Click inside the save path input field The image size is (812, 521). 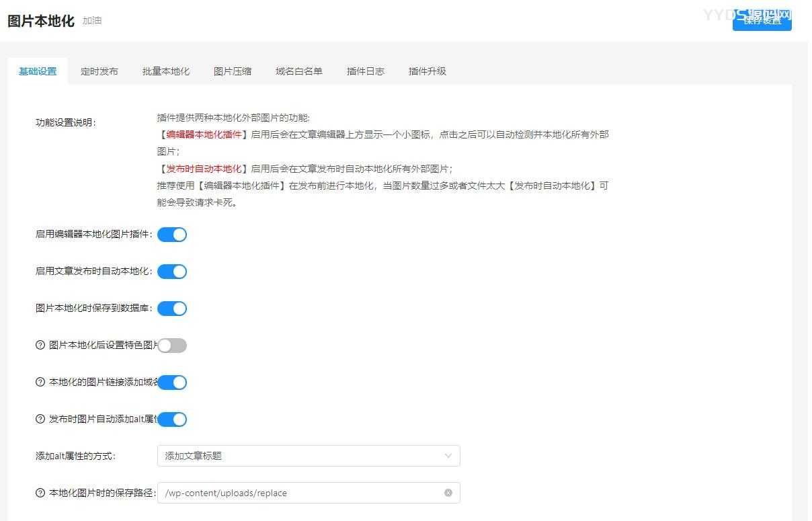289,493
